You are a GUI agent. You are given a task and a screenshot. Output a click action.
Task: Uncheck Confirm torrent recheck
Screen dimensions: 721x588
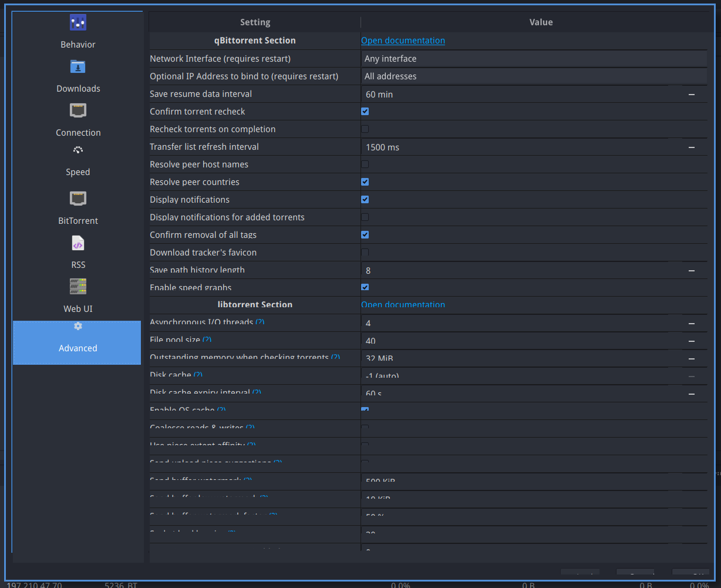point(365,111)
